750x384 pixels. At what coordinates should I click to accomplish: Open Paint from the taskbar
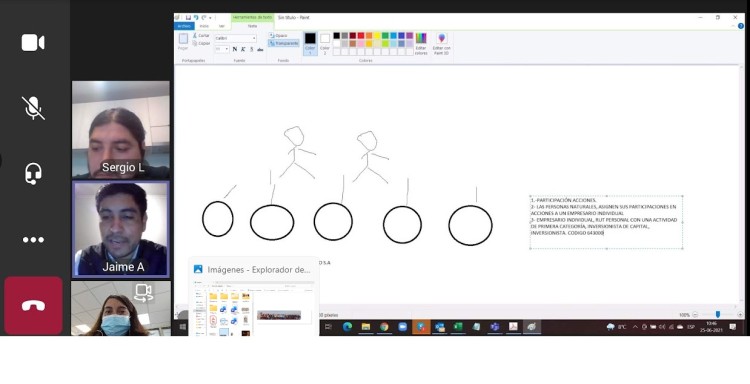531,327
